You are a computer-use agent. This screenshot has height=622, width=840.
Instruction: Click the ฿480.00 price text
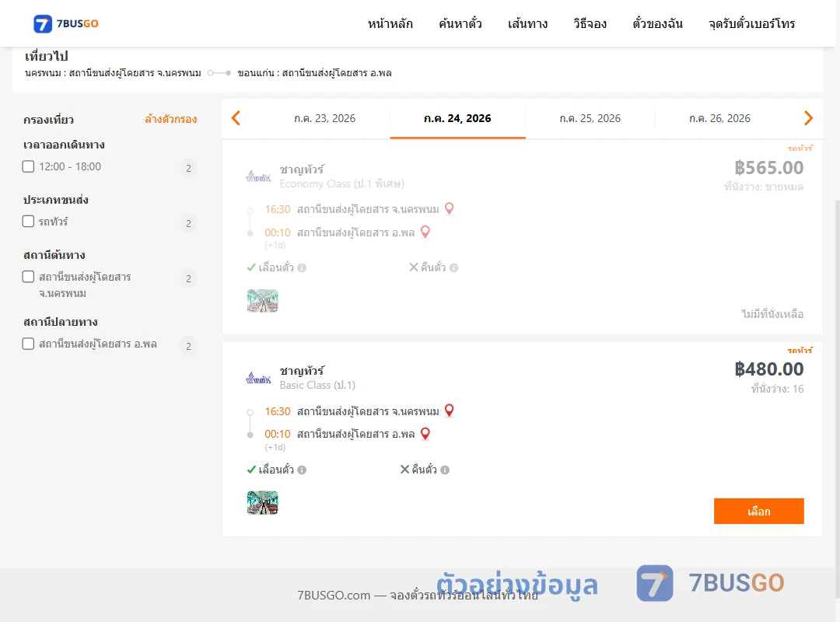click(x=768, y=369)
